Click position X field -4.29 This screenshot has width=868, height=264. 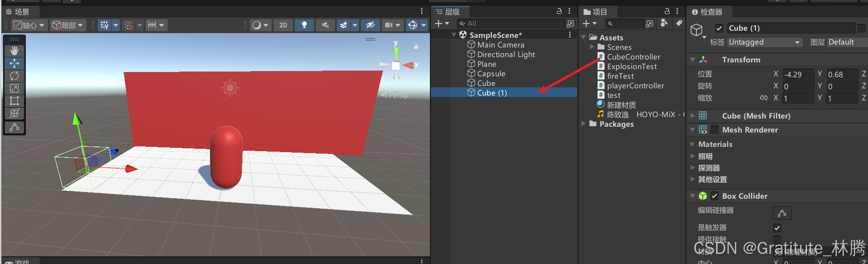799,74
